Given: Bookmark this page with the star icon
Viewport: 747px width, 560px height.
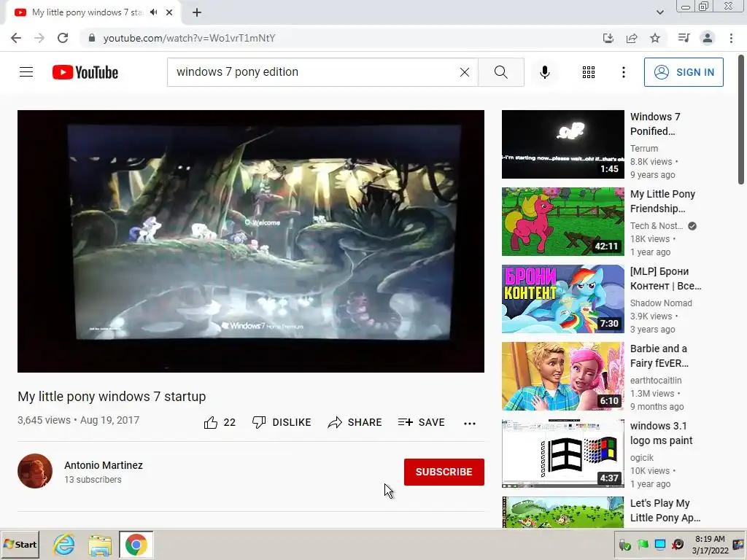Looking at the screenshot, I should pos(655,38).
